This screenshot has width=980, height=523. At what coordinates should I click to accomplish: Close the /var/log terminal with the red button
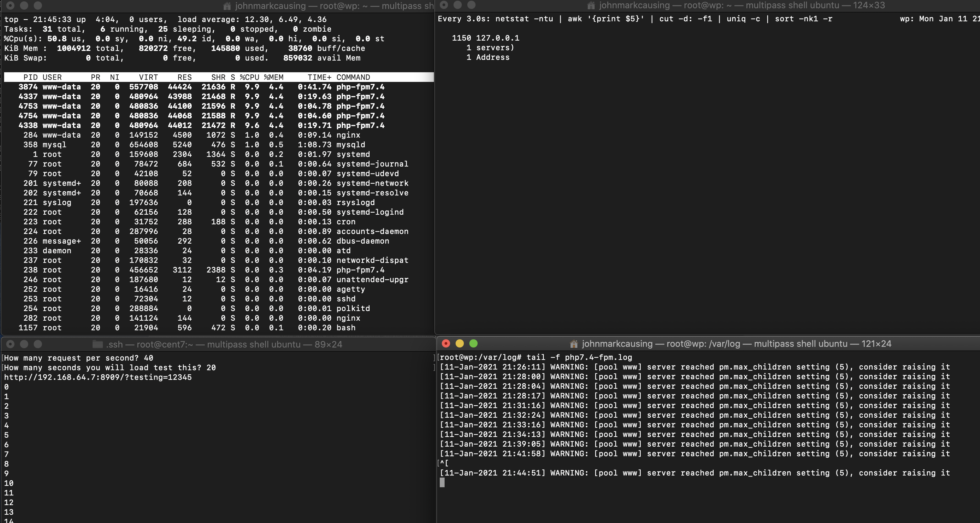(446, 344)
